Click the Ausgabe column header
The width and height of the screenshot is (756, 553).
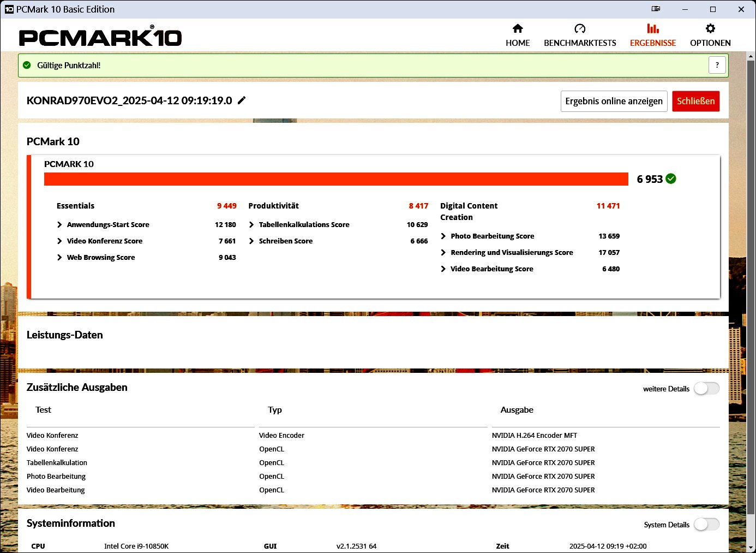pos(517,409)
